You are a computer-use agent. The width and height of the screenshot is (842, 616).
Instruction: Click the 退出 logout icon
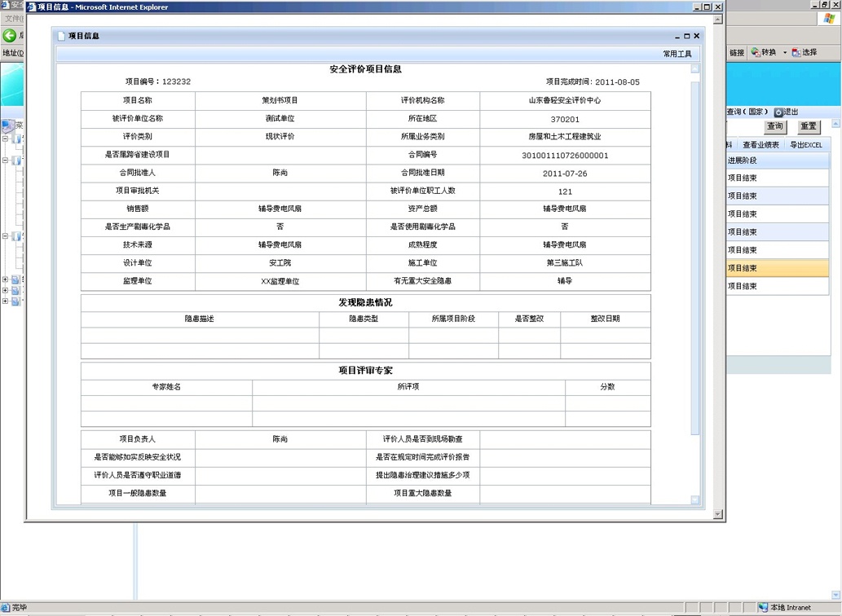[778, 112]
